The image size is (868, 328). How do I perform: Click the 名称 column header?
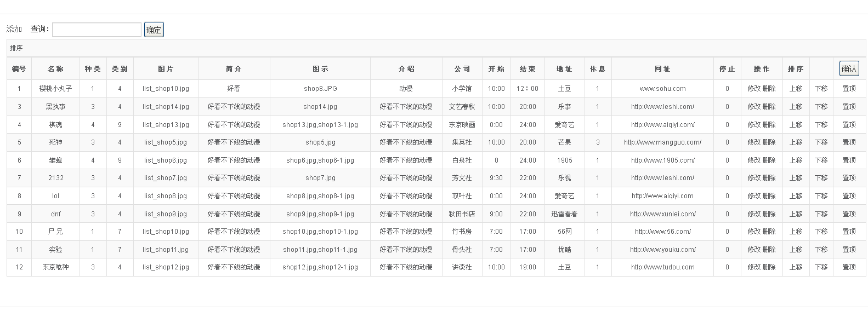pos(55,69)
